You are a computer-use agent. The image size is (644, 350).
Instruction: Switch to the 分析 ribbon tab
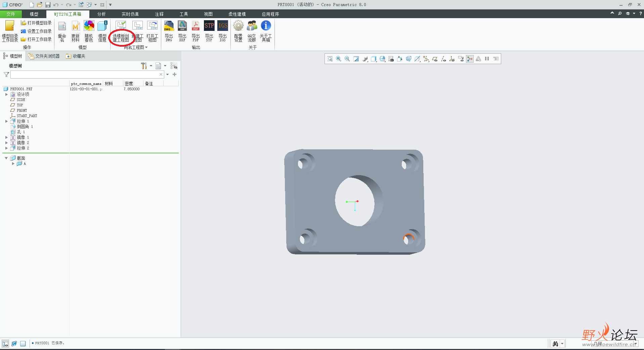pos(101,14)
